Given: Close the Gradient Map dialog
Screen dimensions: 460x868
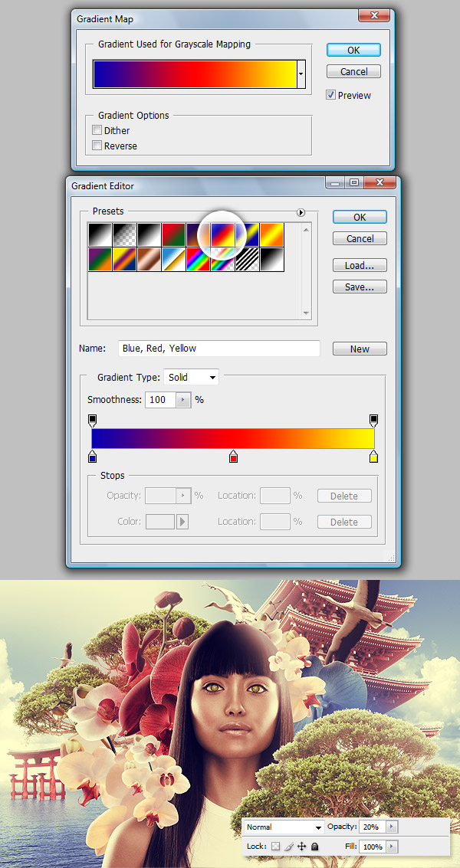Looking at the screenshot, I should (374, 15).
